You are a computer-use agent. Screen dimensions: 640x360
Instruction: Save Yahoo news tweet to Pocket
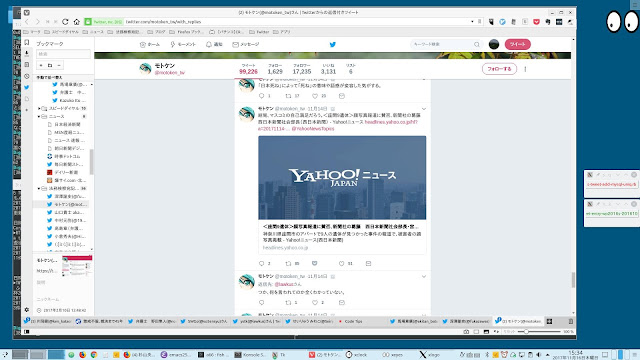[315, 264]
